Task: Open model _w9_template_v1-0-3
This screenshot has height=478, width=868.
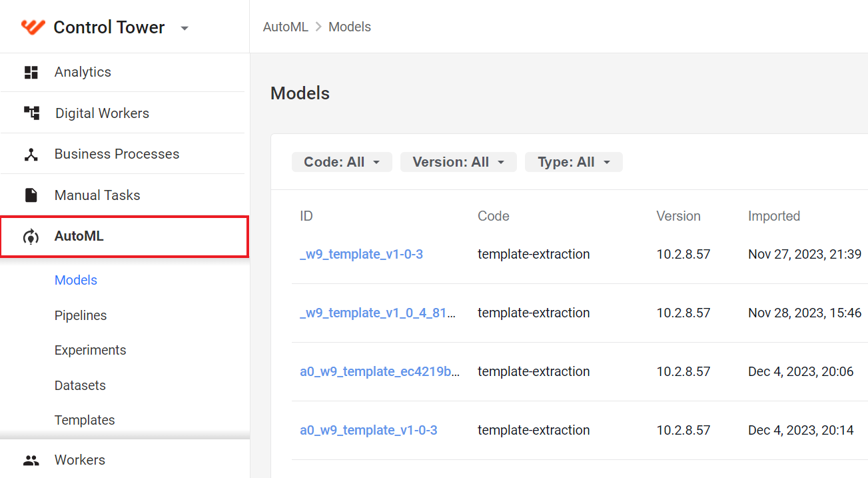Action: 361,254
